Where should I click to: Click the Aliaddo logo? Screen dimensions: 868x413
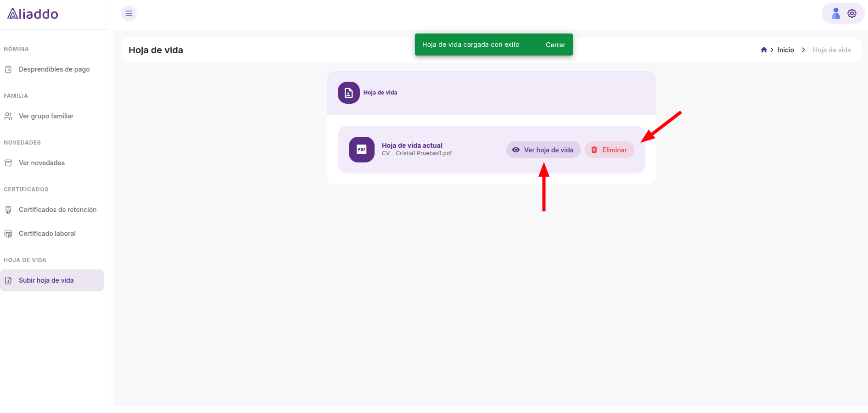[33, 14]
